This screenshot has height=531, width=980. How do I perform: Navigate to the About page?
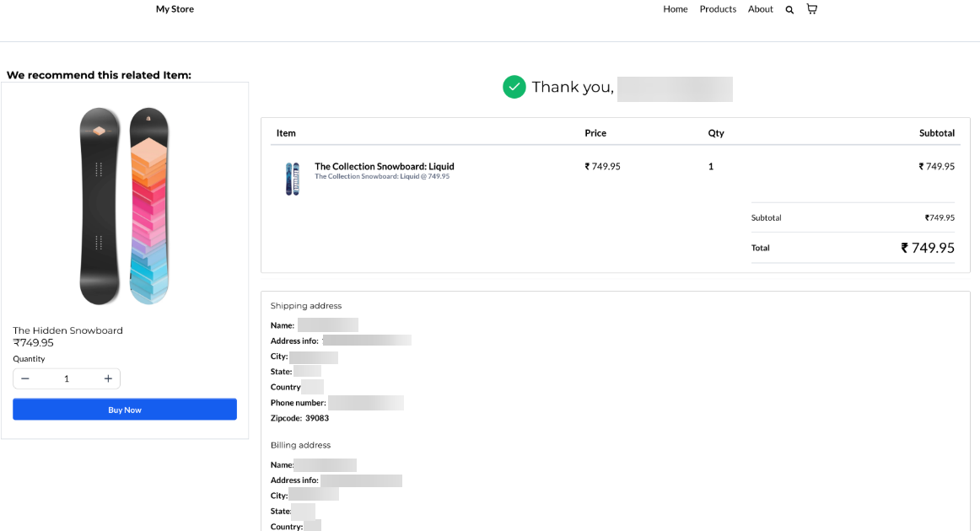[x=760, y=9]
